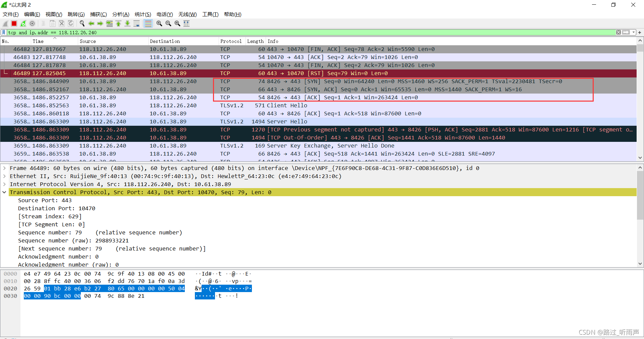Click the Find Packet magnifier icon
Viewport: 644px width, 339px height.
[82, 23]
